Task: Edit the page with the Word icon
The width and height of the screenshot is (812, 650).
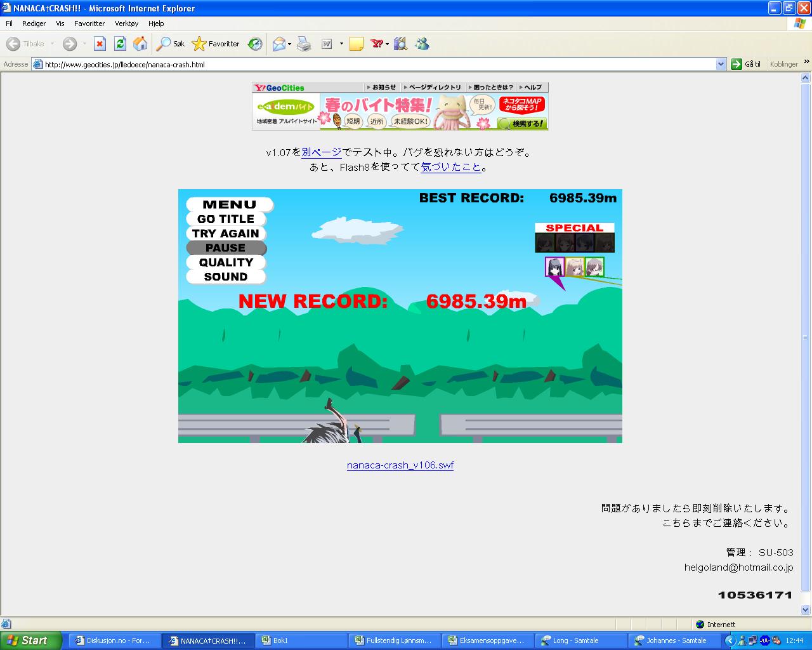Action: click(x=327, y=44)
